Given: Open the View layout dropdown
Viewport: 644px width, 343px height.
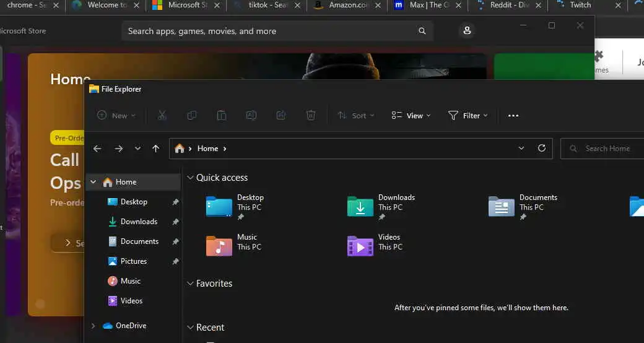Looking at the screenshot, I should [411, 116].
